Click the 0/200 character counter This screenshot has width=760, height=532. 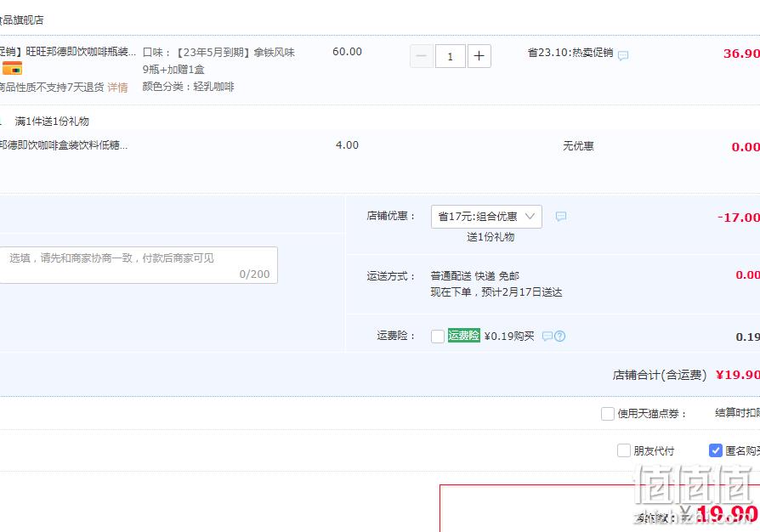coord(254,274)
